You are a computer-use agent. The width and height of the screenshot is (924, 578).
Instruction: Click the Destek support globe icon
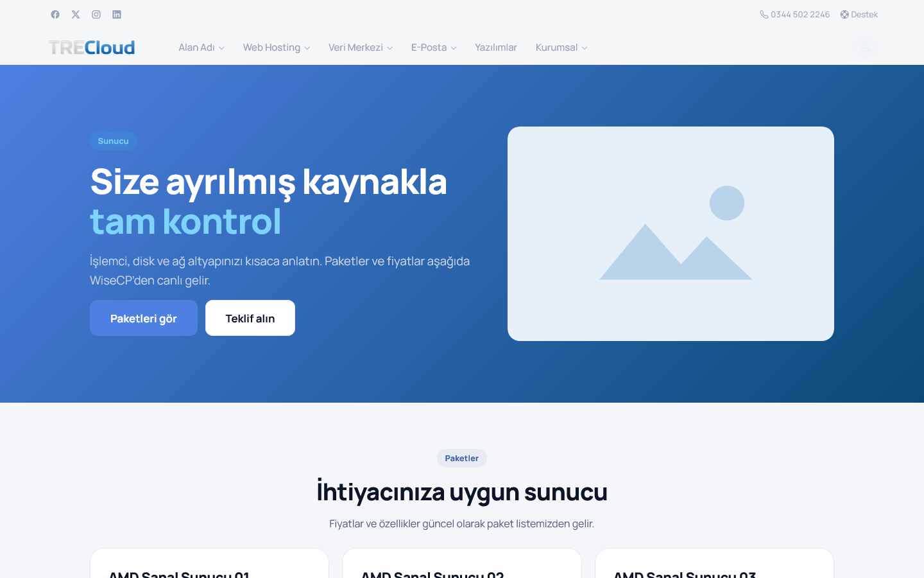pos(844,14)
